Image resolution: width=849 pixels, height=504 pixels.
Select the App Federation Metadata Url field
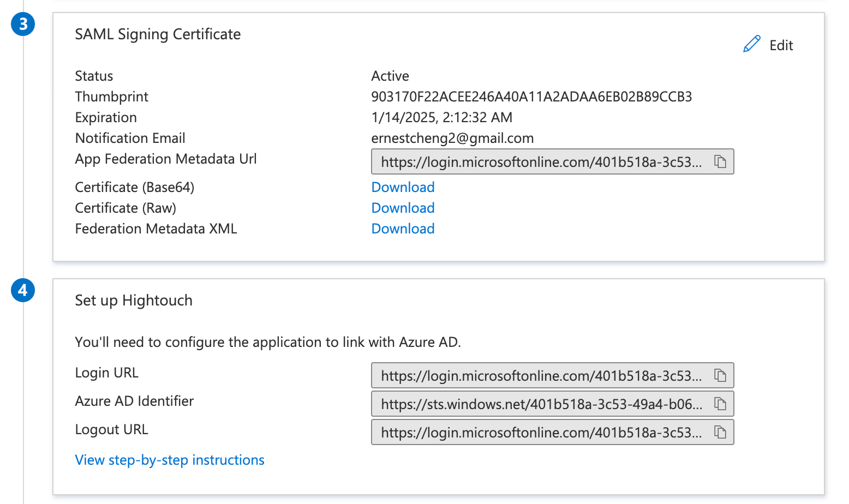552,162
